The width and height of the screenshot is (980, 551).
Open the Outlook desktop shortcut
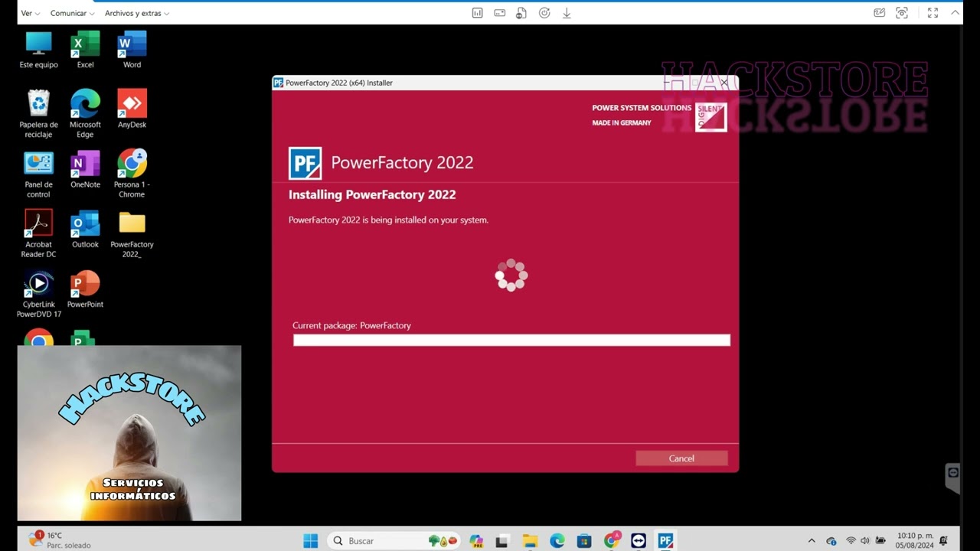tap(85, 230)
